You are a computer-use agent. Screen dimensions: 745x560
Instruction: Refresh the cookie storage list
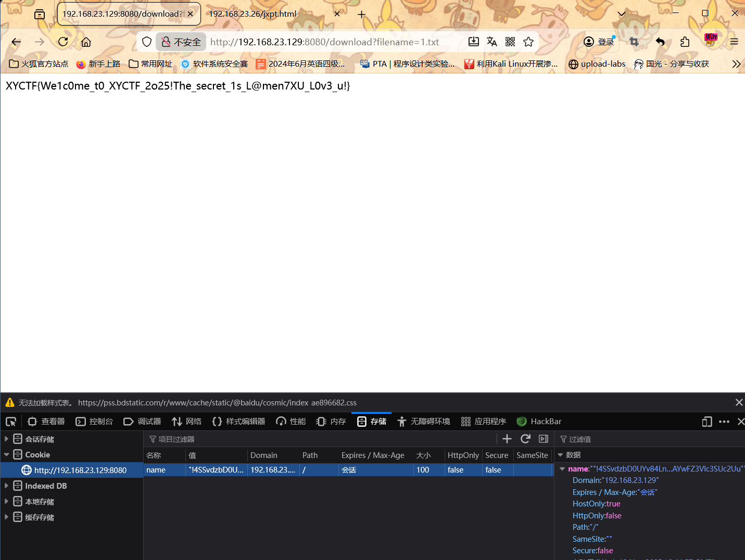coord(525,439)
